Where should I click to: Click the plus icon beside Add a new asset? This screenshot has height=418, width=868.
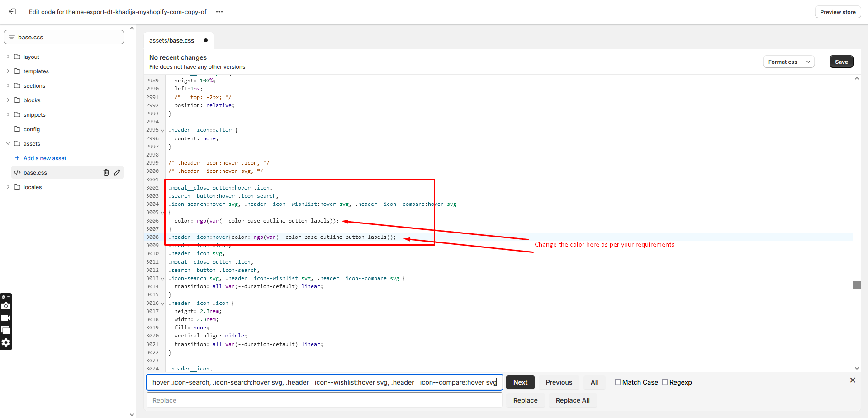pyautogui.click(x=17, y=158)
